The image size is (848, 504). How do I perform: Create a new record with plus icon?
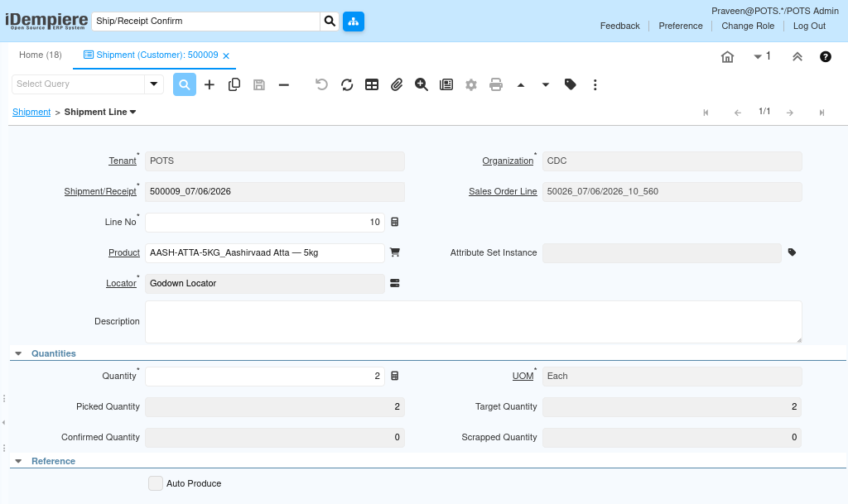210,84
